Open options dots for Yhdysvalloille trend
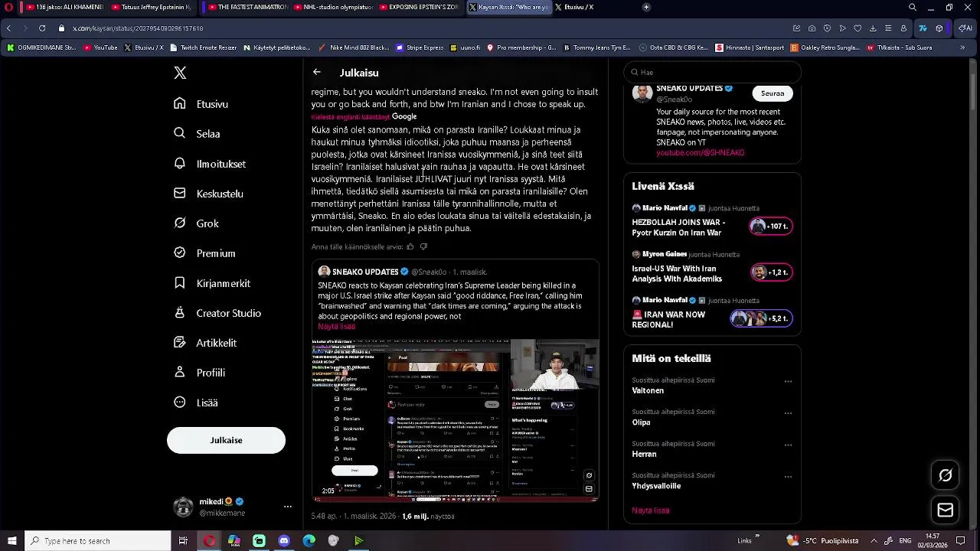Image resolution: width=980 pixels, height=551 pixels. 788,477
